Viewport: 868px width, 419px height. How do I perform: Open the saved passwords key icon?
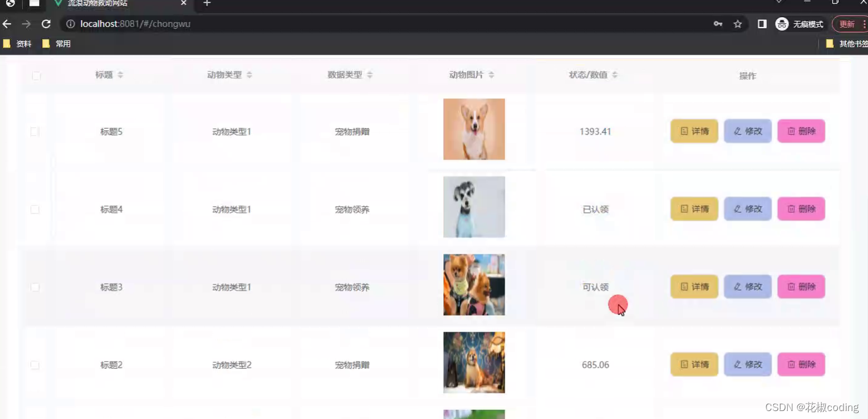pyautogui.click(x=718, y=24)
